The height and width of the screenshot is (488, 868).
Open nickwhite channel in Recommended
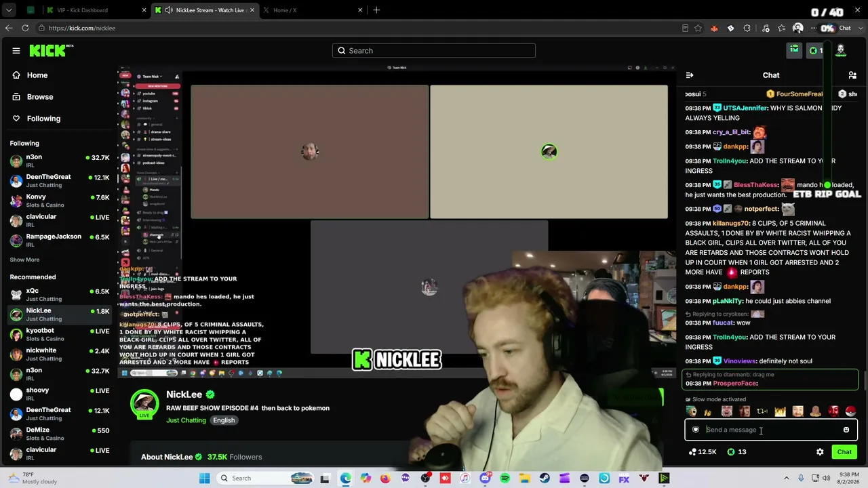(60, 354)
